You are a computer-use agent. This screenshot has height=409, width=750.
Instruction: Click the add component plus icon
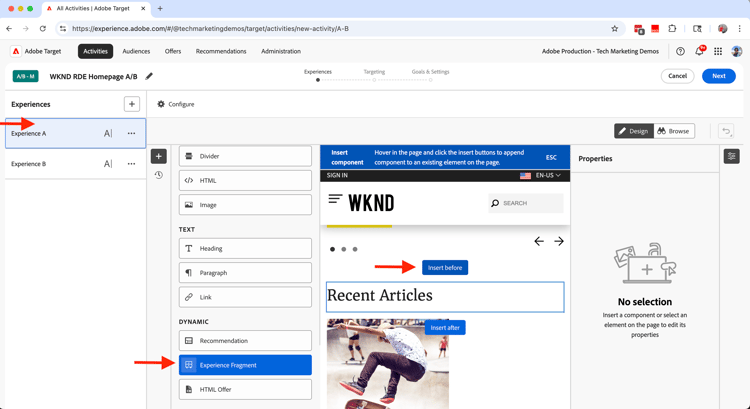coord(159,156)
